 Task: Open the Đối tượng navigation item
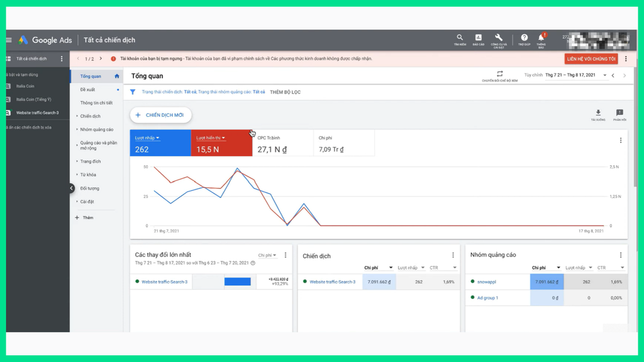coord(89,189)
